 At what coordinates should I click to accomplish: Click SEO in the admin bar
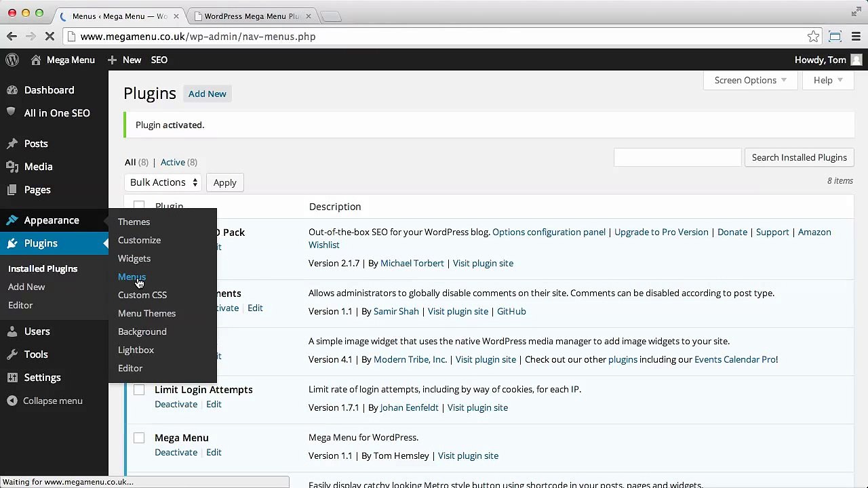click(x=159, y=60)
